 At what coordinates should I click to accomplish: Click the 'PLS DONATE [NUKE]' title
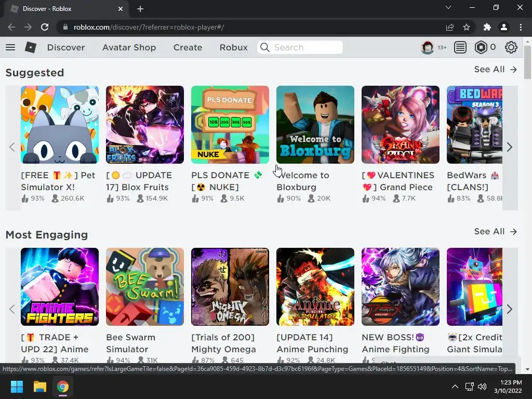click(227, 181)
